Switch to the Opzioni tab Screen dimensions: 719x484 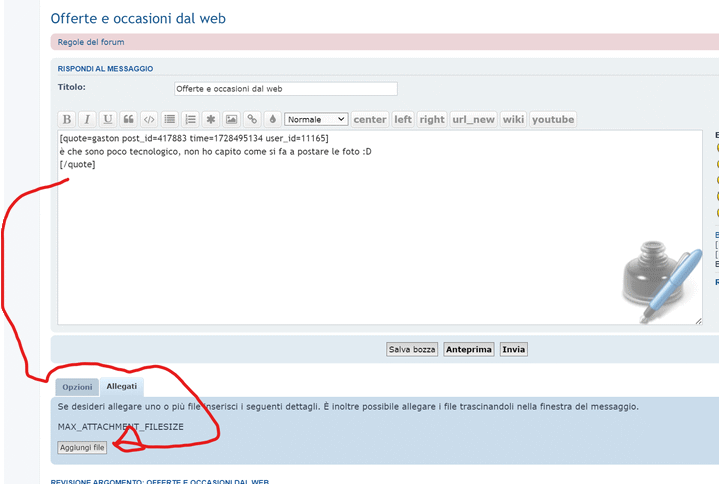(77, 387)
